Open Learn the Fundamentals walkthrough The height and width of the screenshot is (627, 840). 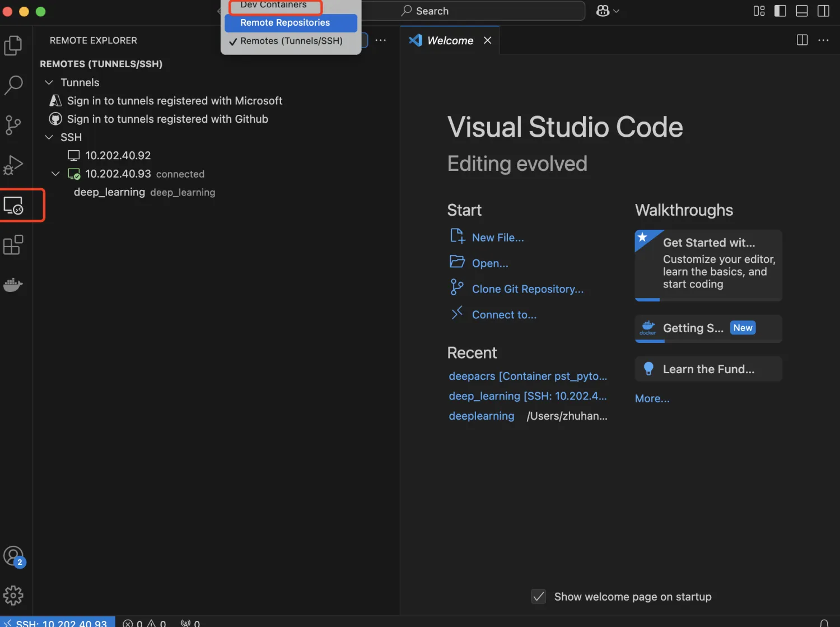tap(708, 369)
